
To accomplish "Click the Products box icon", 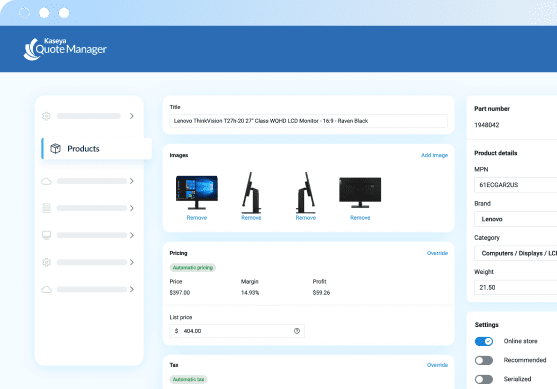I will [x=55, y=148].
